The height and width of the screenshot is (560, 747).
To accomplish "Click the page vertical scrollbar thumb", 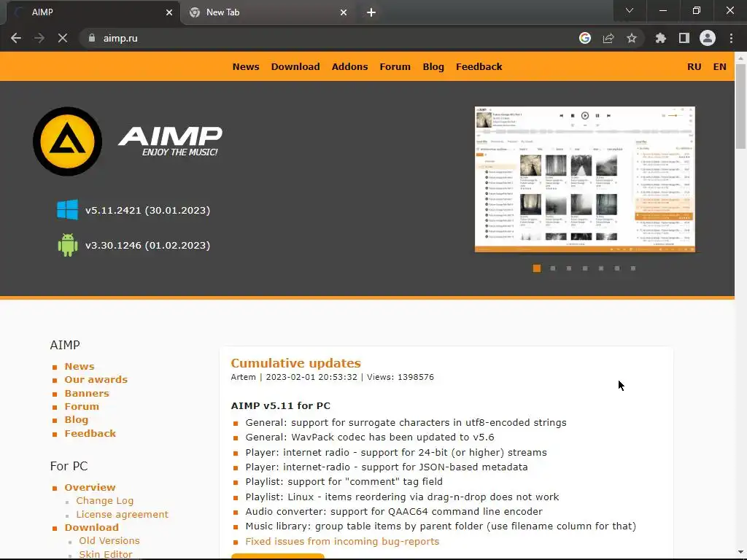I will point(740,106).
